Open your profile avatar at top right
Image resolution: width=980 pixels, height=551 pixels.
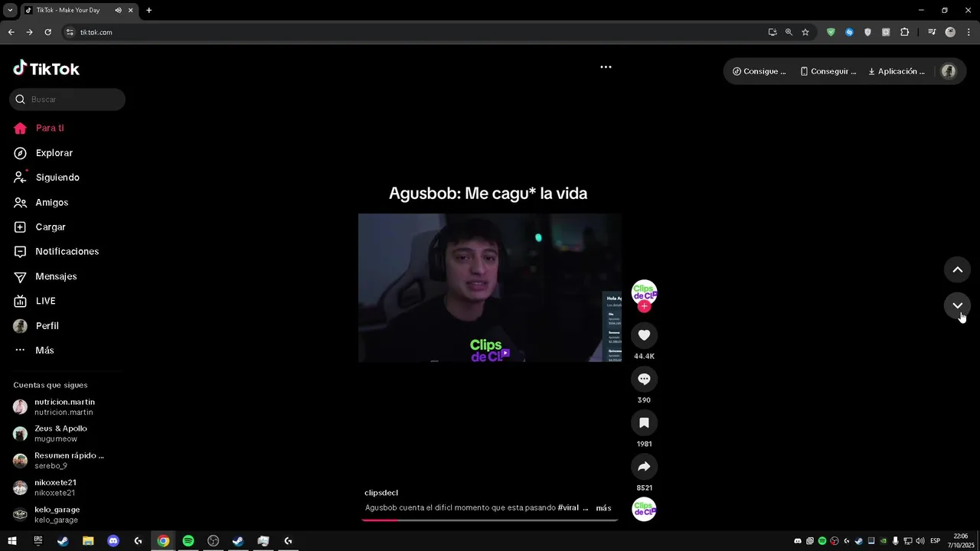point(949,71)
